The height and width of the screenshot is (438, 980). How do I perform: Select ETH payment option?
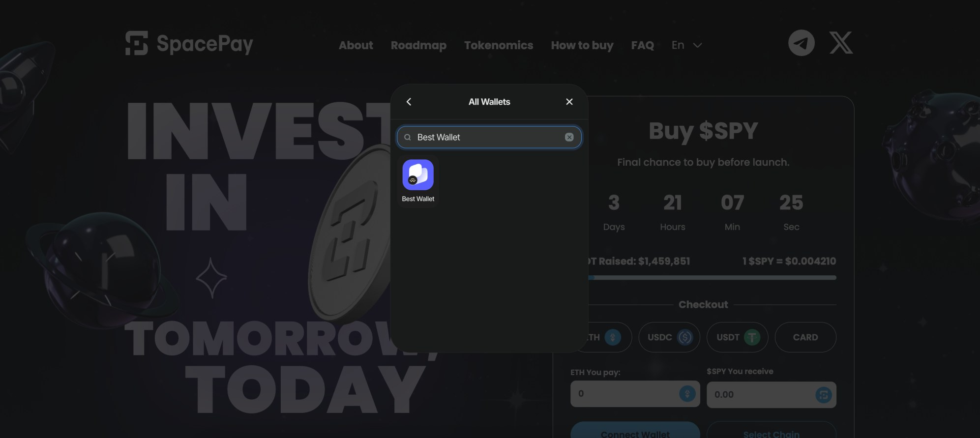[x=610, y=337]
